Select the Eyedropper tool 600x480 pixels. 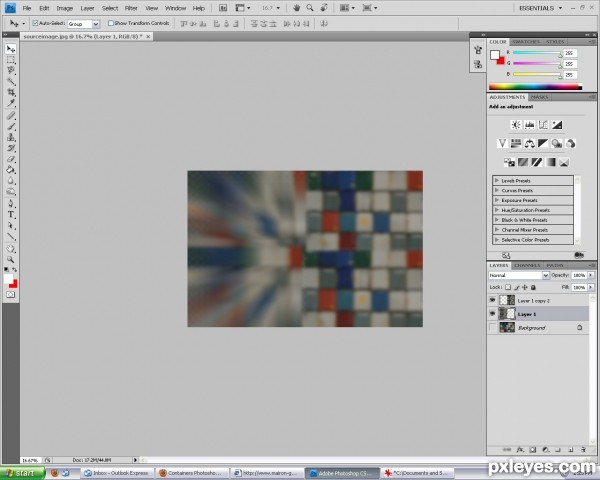pyautogui.click(x=11, y=103)
